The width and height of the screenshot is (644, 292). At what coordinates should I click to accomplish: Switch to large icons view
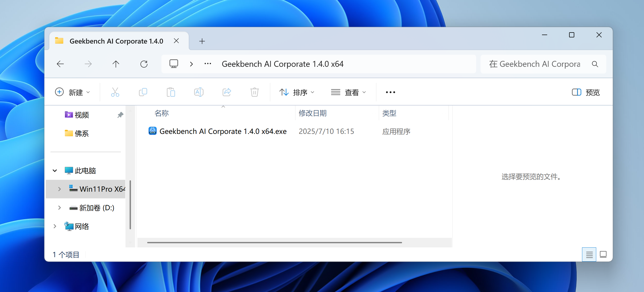tap(603, 255)
